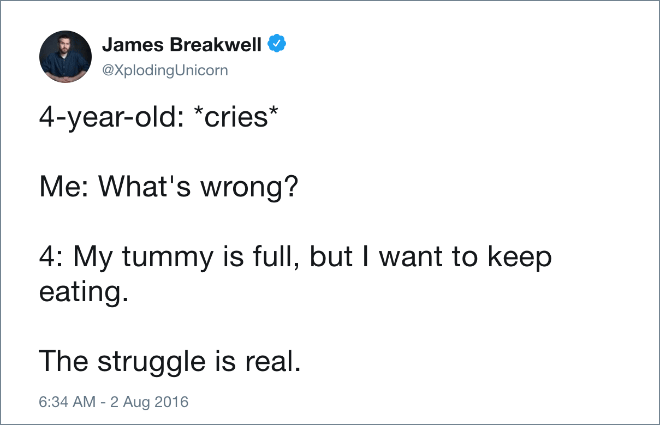660x425 pixels.
Task: Open the James Breakwell display name link
Action: pos(182,44)
